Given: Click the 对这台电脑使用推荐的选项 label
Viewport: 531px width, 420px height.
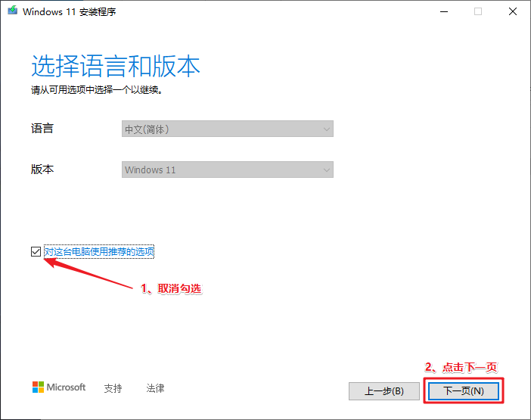Looking at the screenshot, I should (99, 252).
